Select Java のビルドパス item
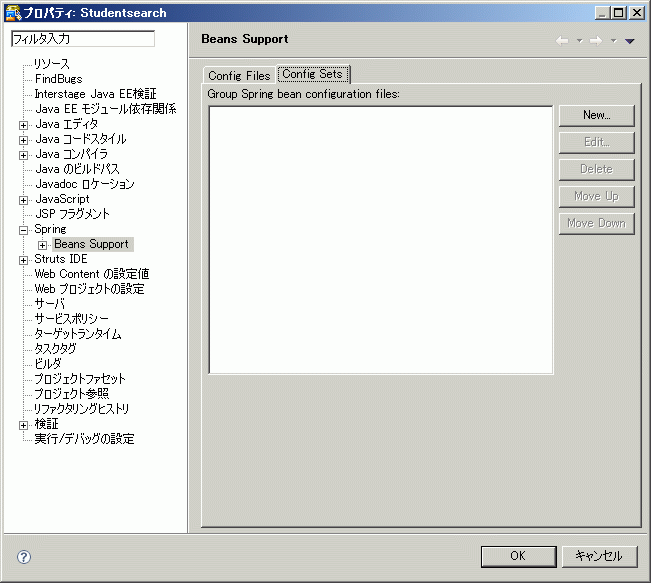This screenshot has width=651, height=583. [78, 169]
